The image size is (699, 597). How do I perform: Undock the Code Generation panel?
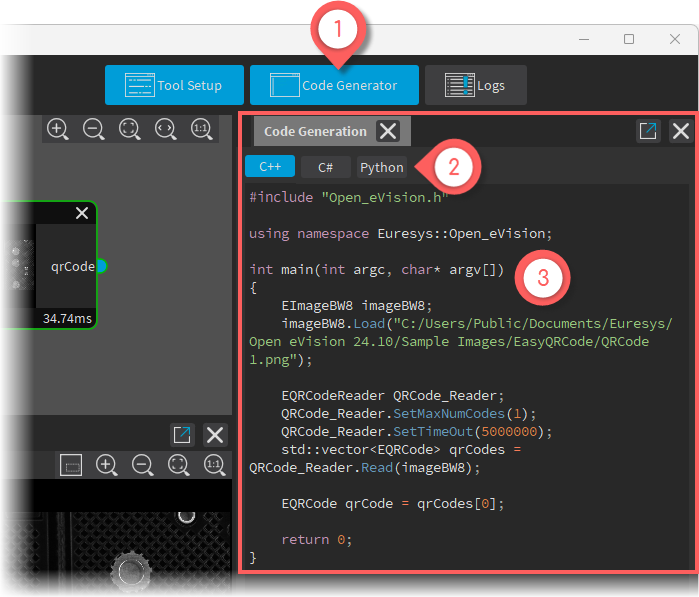648,131
